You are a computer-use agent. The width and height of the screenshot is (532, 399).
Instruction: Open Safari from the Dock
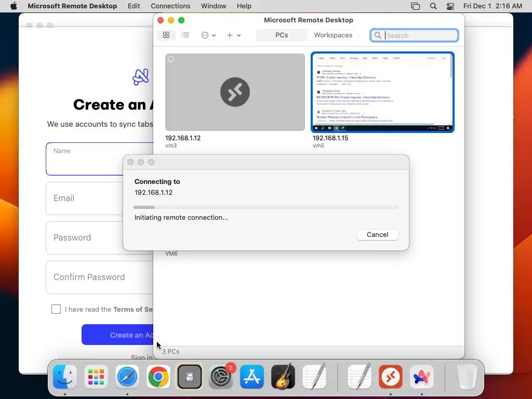point(127,377)
